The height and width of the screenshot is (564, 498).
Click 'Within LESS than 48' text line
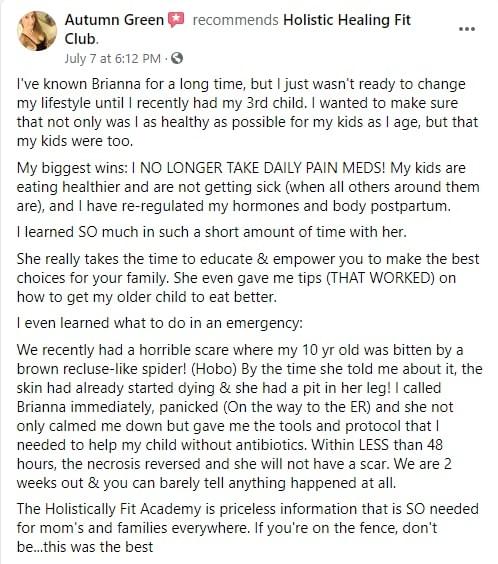coord(377,445)
